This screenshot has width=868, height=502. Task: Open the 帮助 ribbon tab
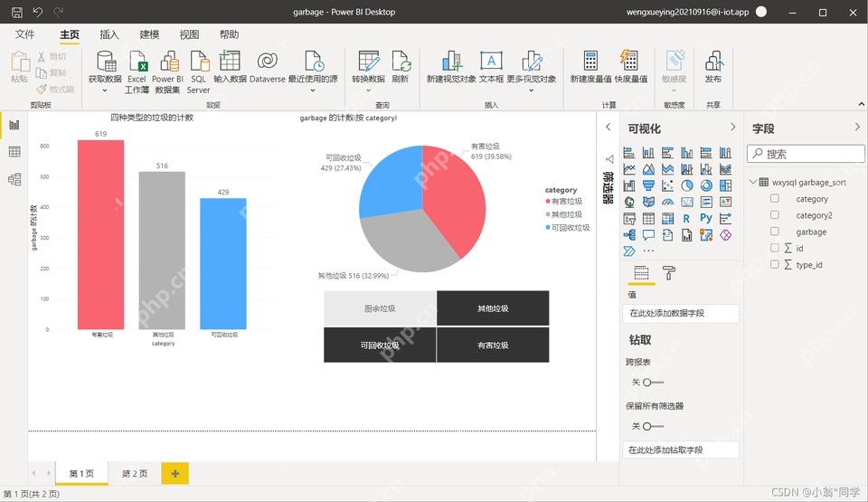click(229, 34)
